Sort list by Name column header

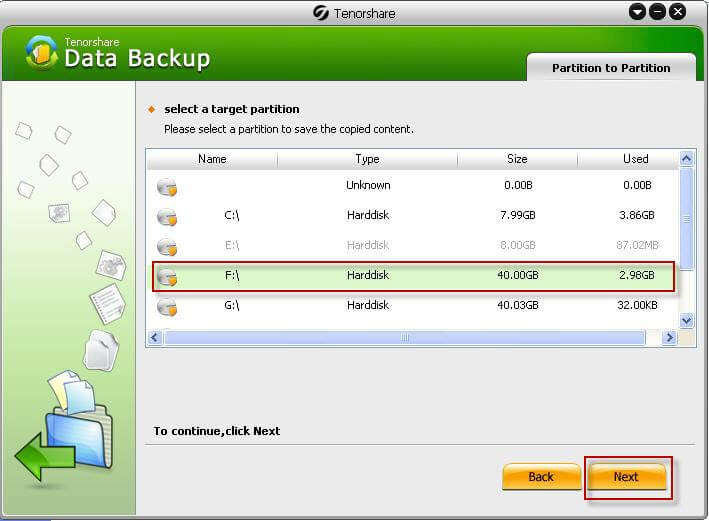click(212, 159)
